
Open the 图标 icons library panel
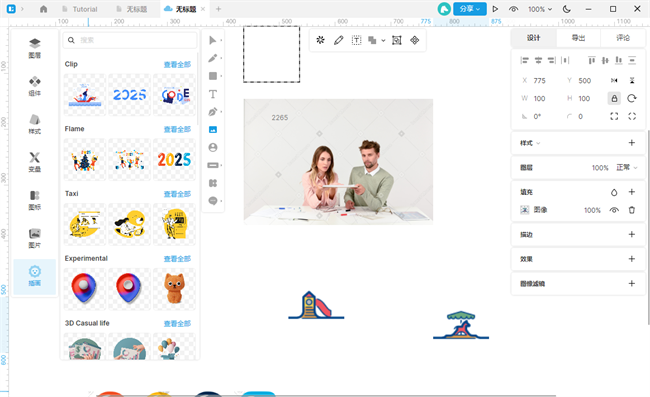click(35, 200)
